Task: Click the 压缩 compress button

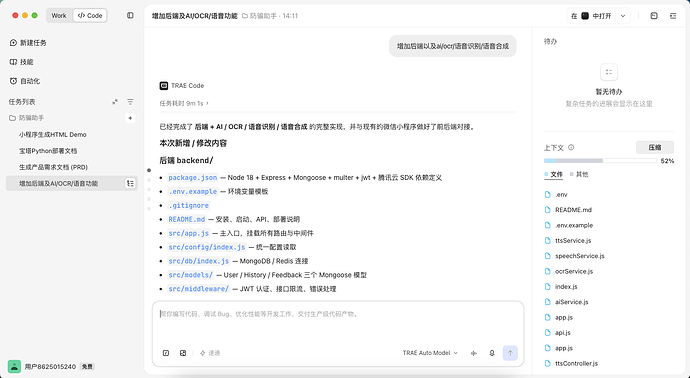Action: 655,147
